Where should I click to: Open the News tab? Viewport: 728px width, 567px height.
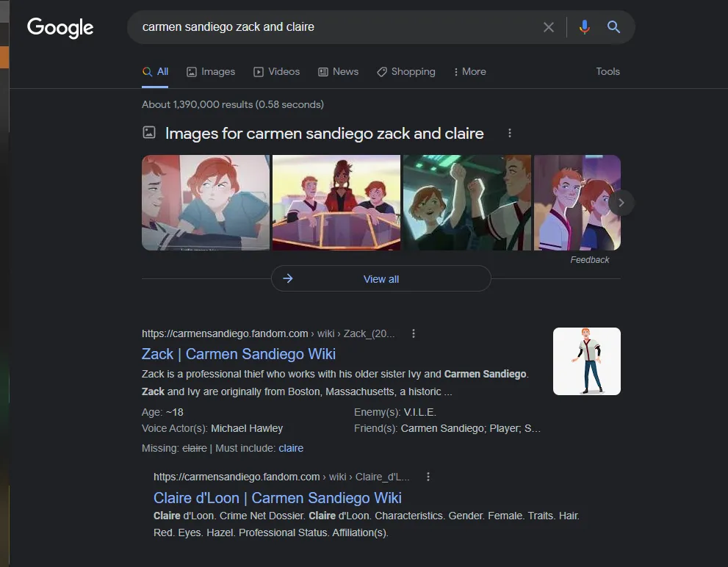(339, 71)
